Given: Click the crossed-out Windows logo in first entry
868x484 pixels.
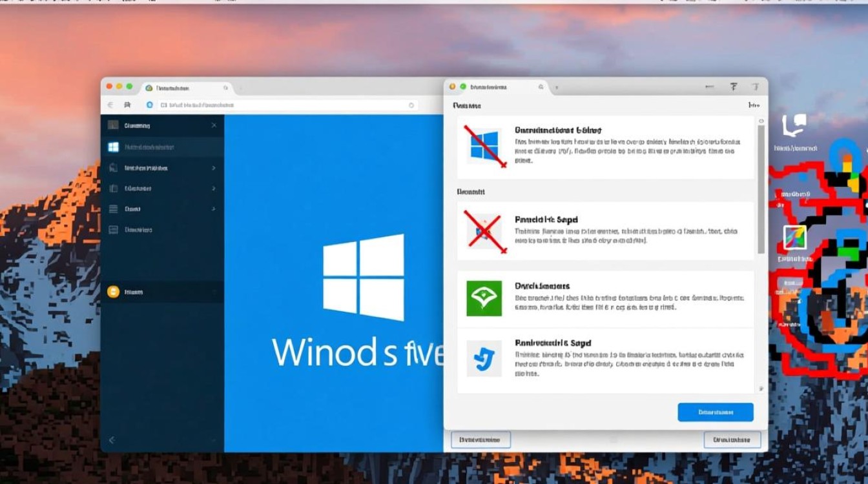Looking at the screenshot, I should click(x=483, y=145).
